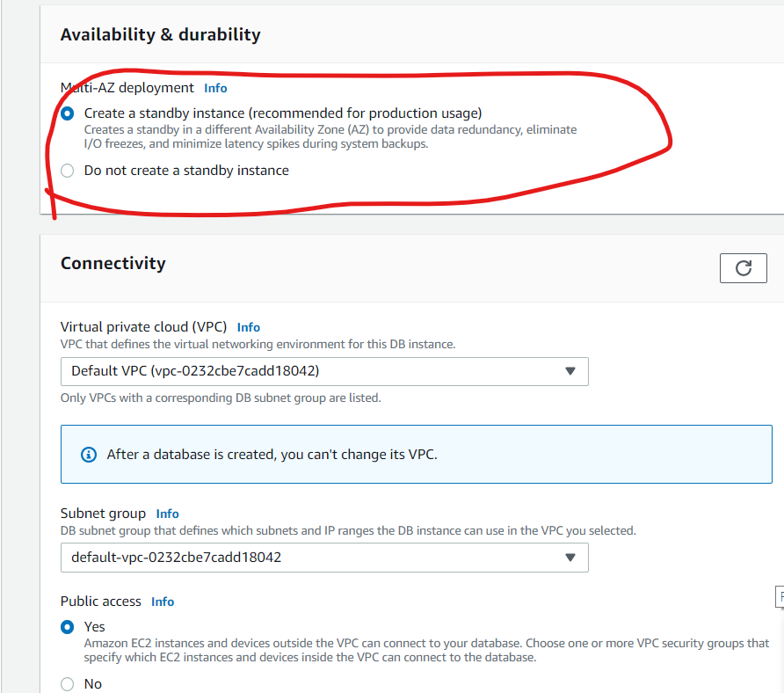Click the Availability & durability heading
Screen dimensions: 784x693
[x=161, y=34]
